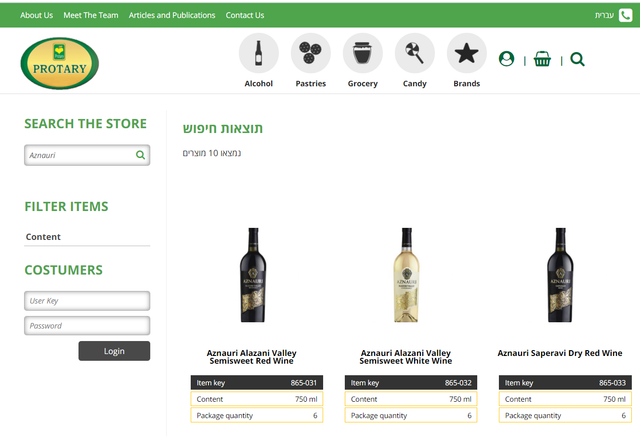Open the Candy category lollipop icon
640x436 pixels.
(x=415, y=53)
